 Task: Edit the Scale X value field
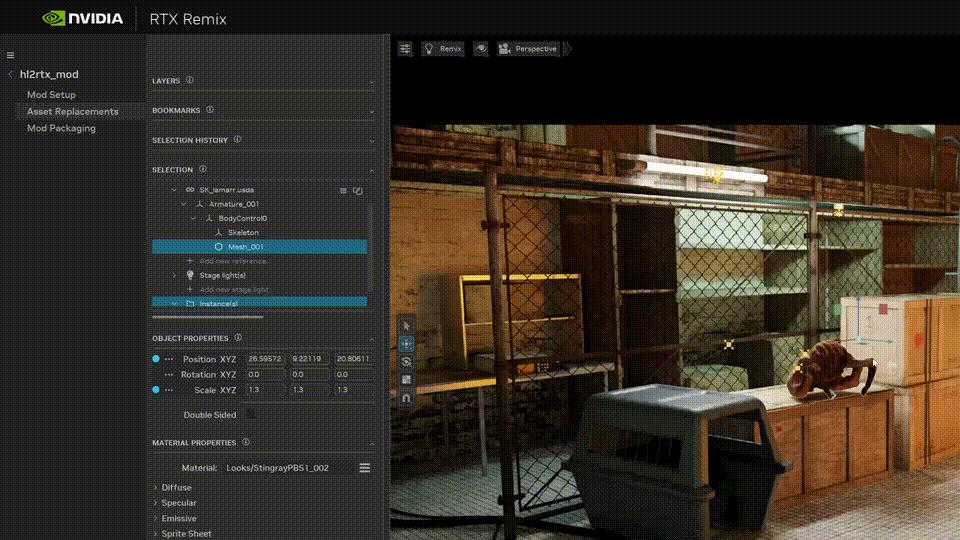point(265,389)
